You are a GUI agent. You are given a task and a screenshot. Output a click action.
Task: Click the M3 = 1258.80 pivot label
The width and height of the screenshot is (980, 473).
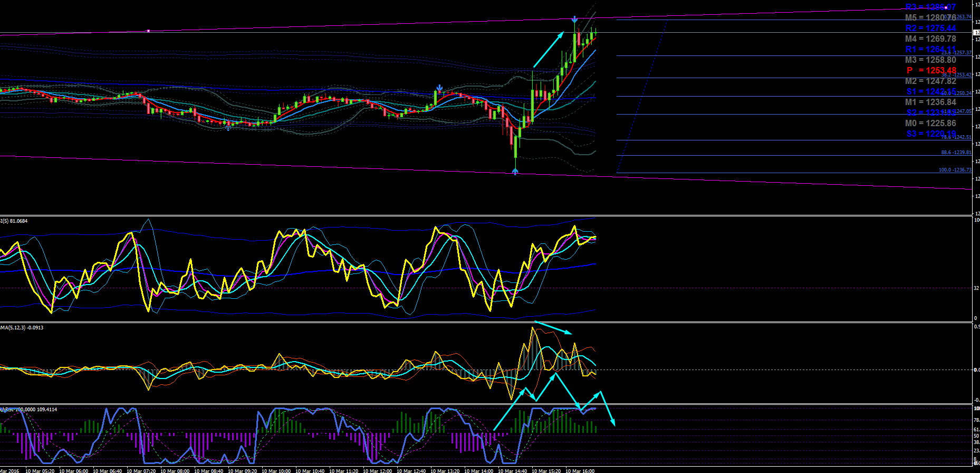(930, 60)
